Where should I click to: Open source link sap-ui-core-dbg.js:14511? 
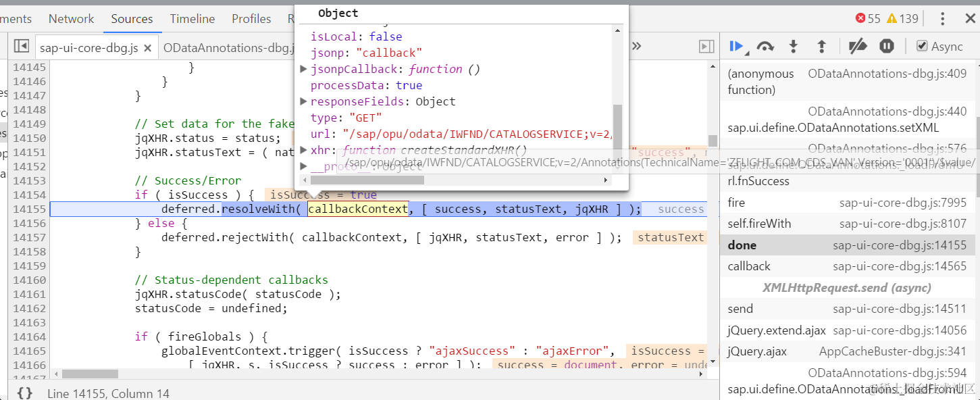coord(900,309)
